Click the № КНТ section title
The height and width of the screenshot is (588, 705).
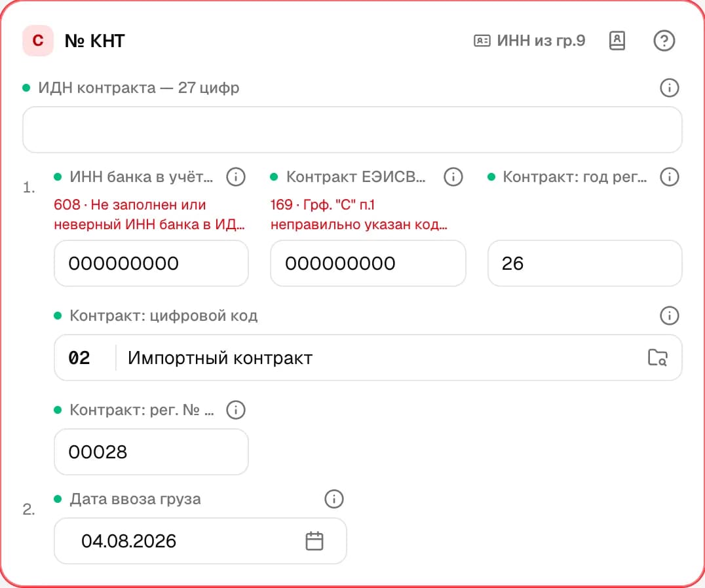[95, 41]
